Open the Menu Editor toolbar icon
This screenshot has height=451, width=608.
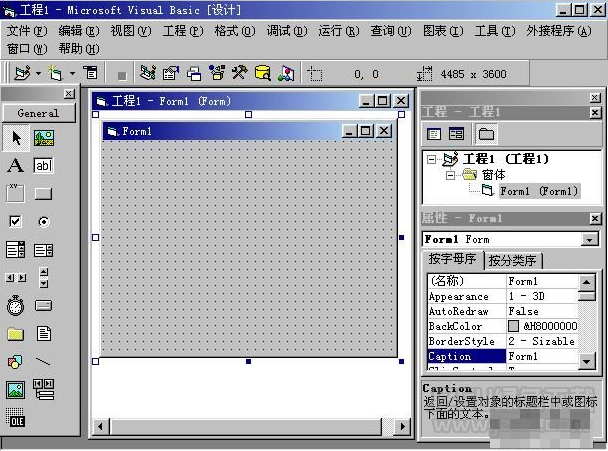point(90,73)
